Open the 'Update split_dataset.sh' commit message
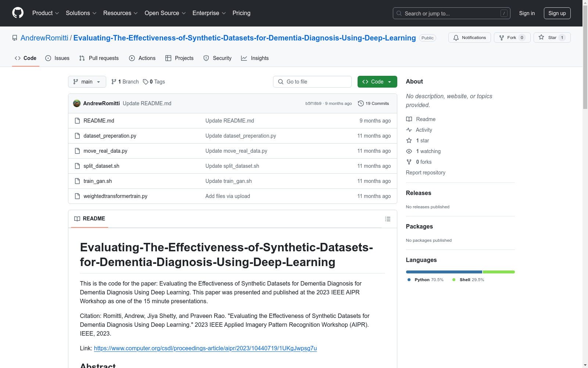Image resolution: width=588 pixels, height=368 pixels. [232, 166]
